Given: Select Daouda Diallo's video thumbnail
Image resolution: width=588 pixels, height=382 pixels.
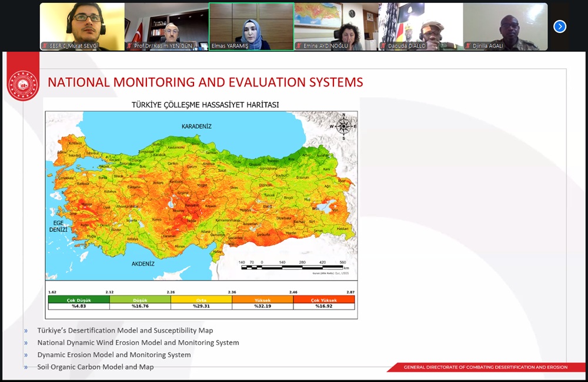Looking at the screenshot, I should tap(420, 24).
